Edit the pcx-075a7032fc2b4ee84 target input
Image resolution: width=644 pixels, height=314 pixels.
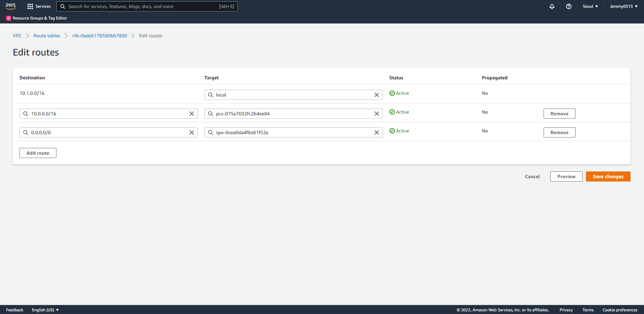(293, 114)
